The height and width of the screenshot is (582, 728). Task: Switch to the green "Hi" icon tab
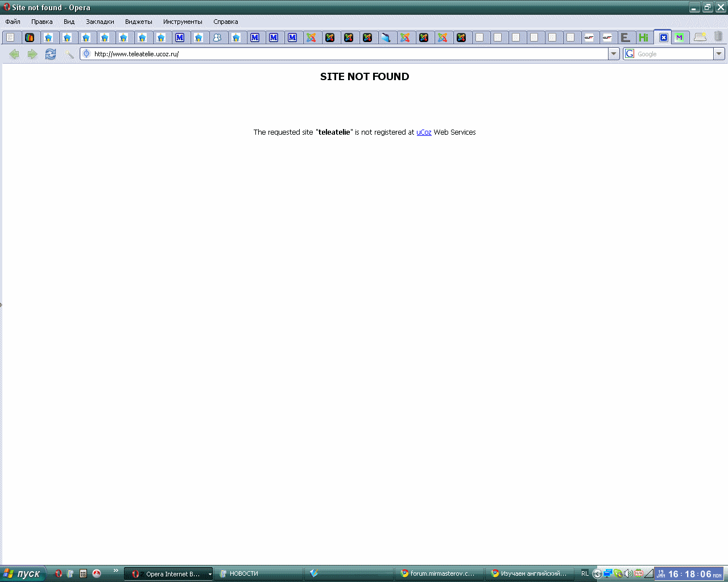pos(643,38)
